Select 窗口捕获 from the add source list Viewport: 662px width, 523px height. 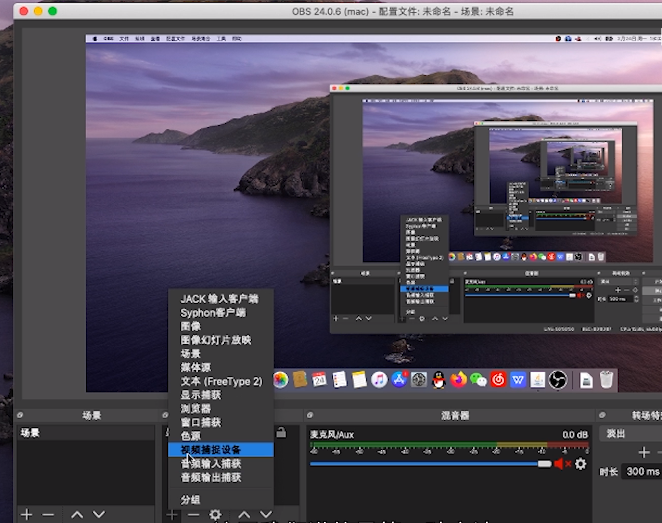coord(201,422)
